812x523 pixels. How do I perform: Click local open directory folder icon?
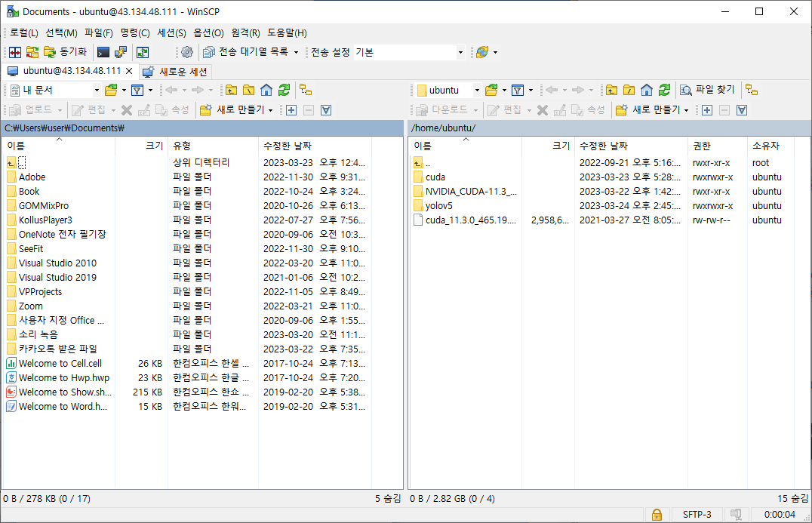point(111,90)
